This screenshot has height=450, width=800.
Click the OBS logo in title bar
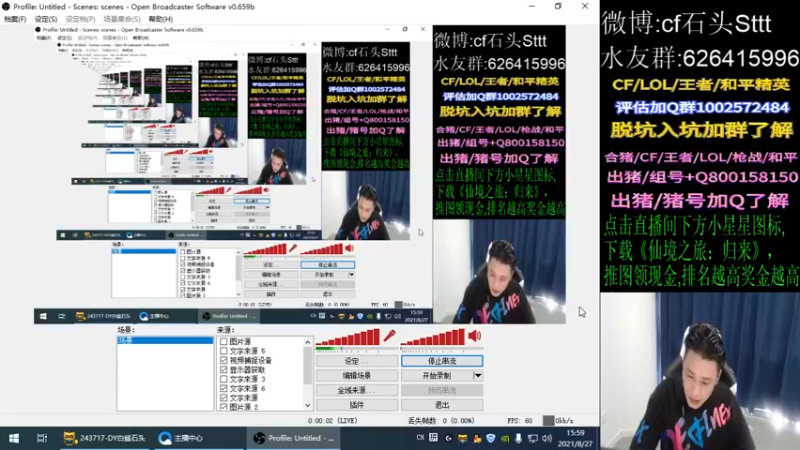pyautogui.click(x=6, y=7)
